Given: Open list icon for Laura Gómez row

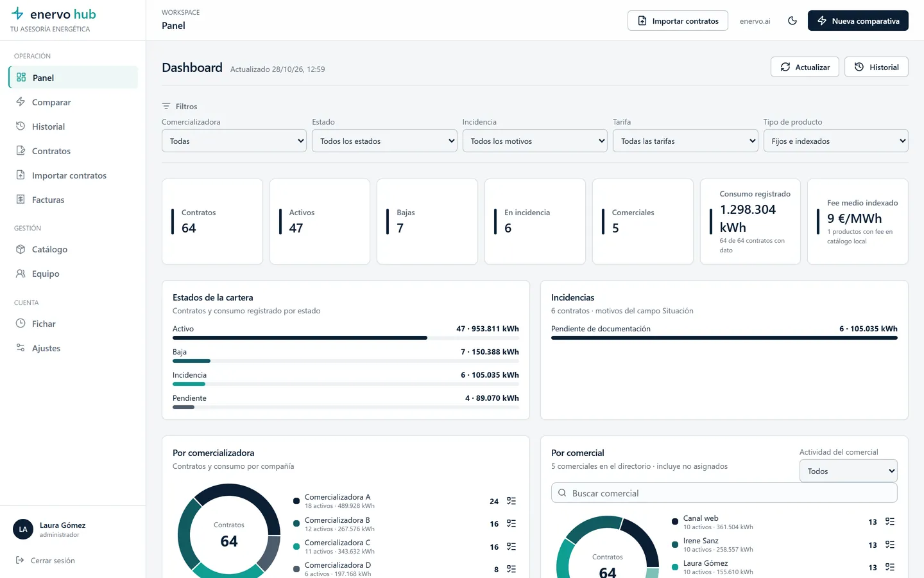Looking at the screenshot, I should pos(890,567).
